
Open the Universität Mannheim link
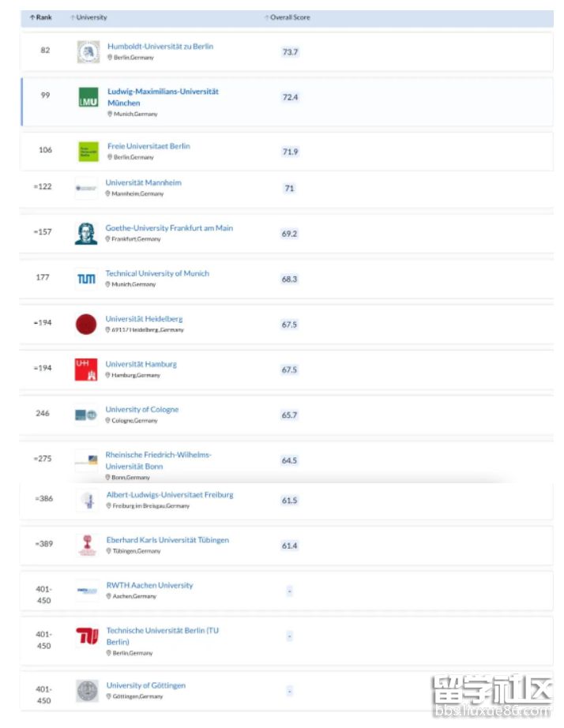click(x=143, y=182)
